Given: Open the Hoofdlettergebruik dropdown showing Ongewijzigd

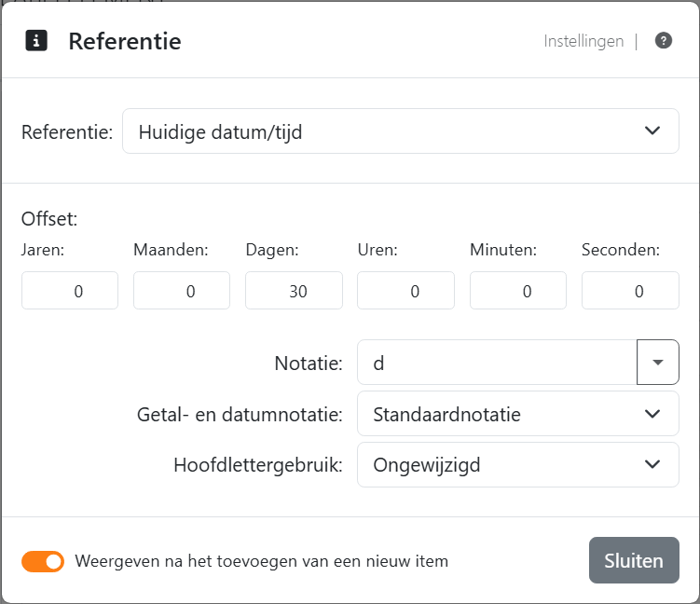Looking at the screenshot, I should click(518, 465).
